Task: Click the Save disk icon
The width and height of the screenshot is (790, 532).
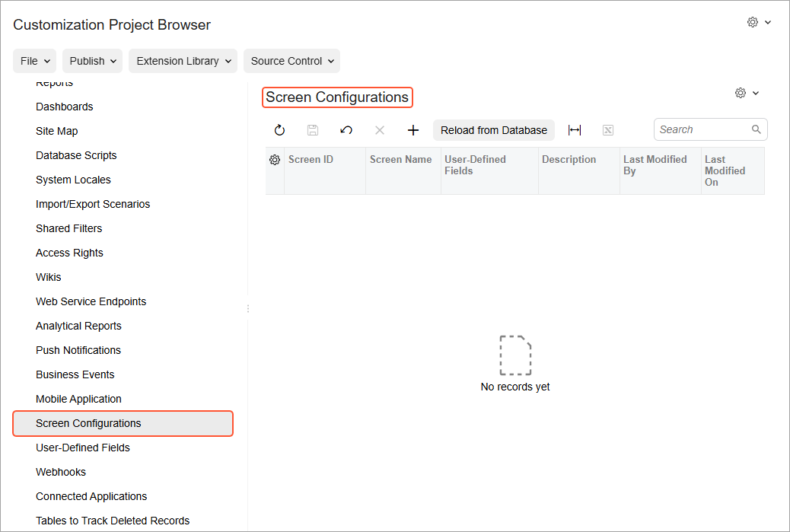Action: (x=313, y=130)
